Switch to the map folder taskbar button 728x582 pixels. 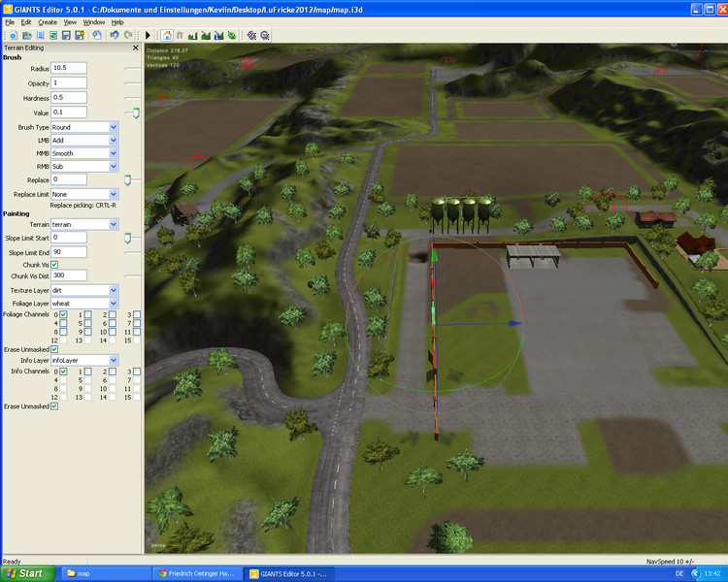point(106,573)
